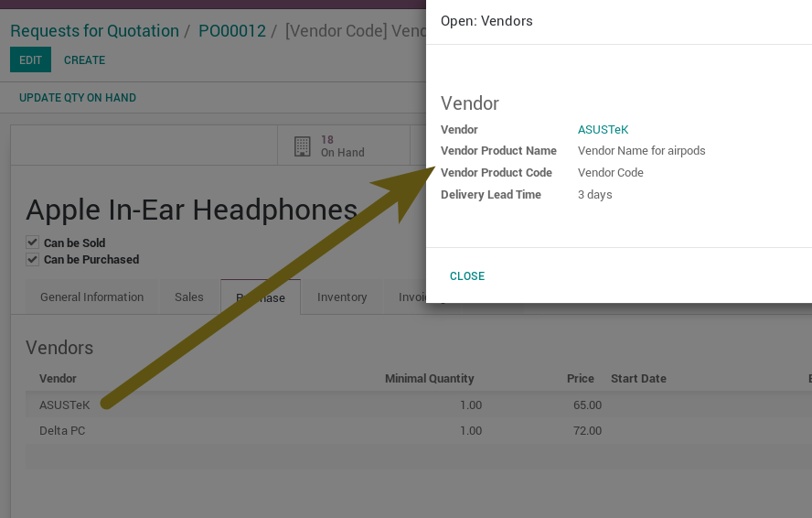Viewport: 812px width, 518px height.
Task: Select the ASUSTeK row in Vendors table
Action: (419, 405)
